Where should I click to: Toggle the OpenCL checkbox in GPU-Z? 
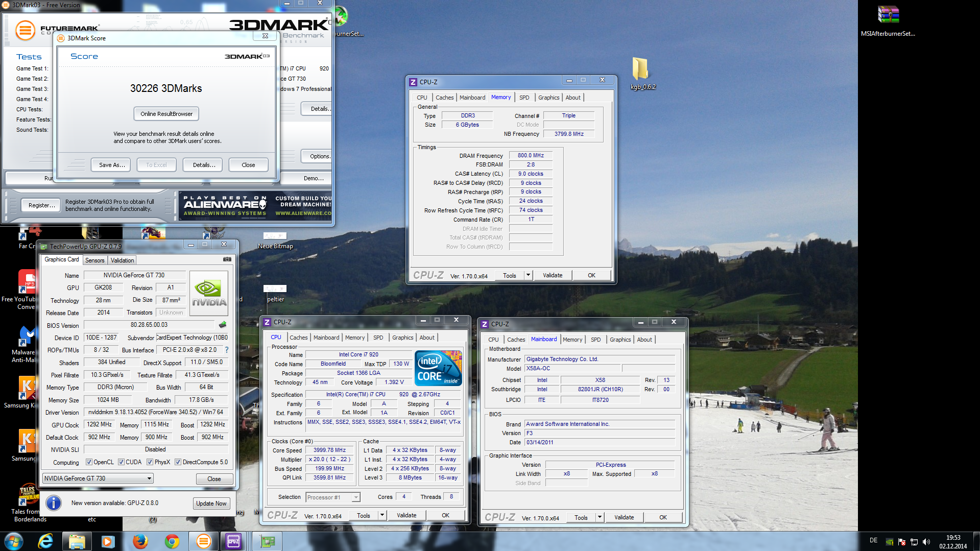coord(89,462)
